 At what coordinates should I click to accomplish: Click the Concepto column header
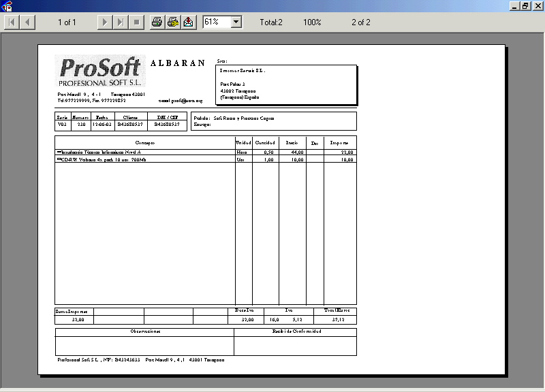tap(145, 143)
